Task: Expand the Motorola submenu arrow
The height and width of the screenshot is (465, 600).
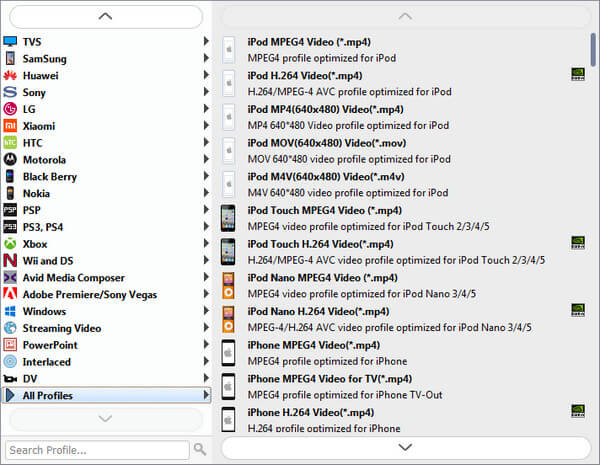Action: (x=206, y=159)
